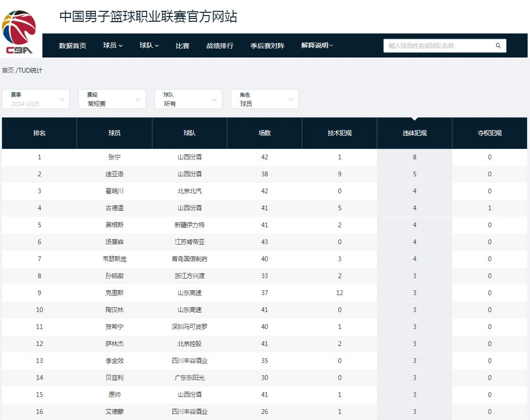
Task: Click the 违体犯规 highlighted column header
Action: pos(414,133)
